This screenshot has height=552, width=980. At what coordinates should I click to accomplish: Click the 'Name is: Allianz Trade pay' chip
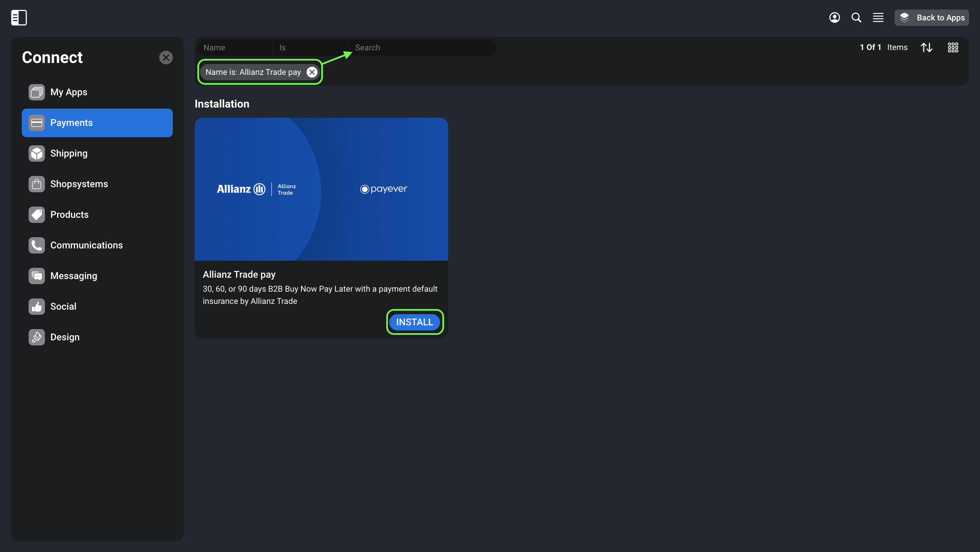pos(260,72)
